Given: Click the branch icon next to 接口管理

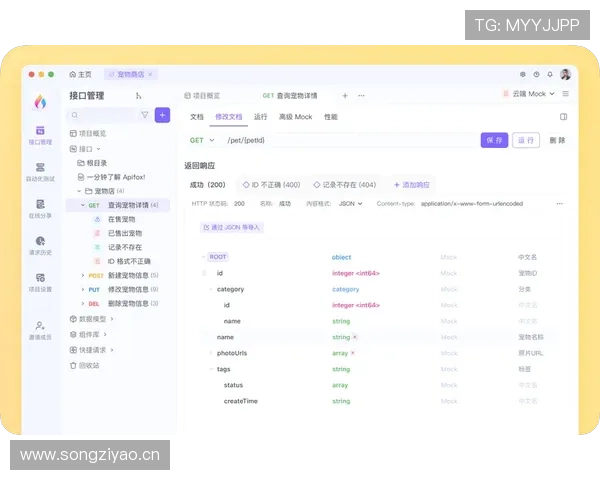Looking at the screenshot, I should pos(138,96).
